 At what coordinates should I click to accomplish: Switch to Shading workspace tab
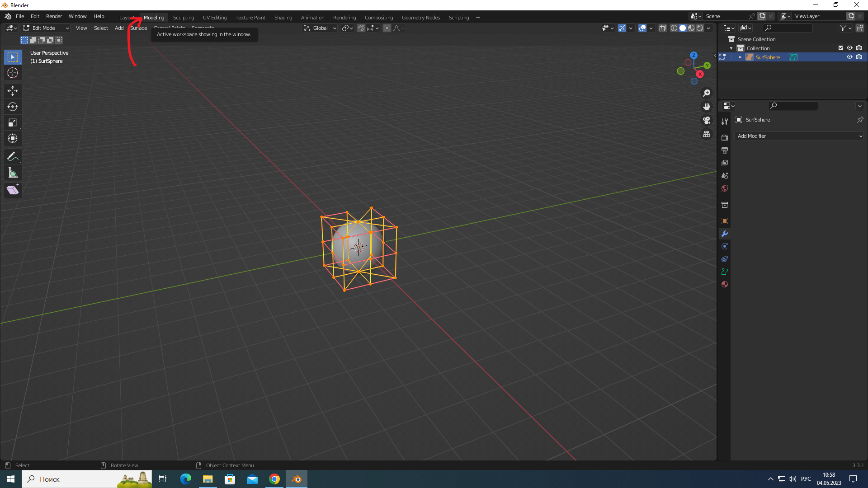pos(283,18)
